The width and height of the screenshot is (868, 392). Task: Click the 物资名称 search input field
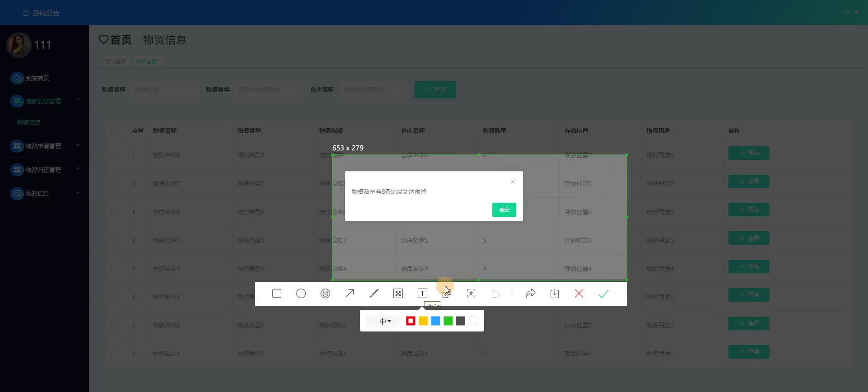pyautogui.click(x=165, y=89)
